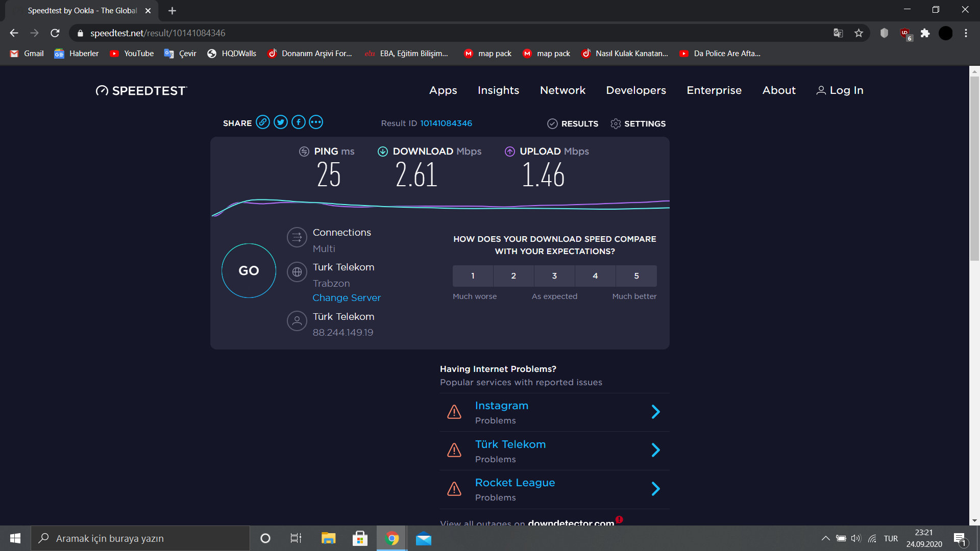Image resolution: width=980 pixels, height=551 pixels.
Task: Open more sharing options ellipsis icon
Action: 316,122
